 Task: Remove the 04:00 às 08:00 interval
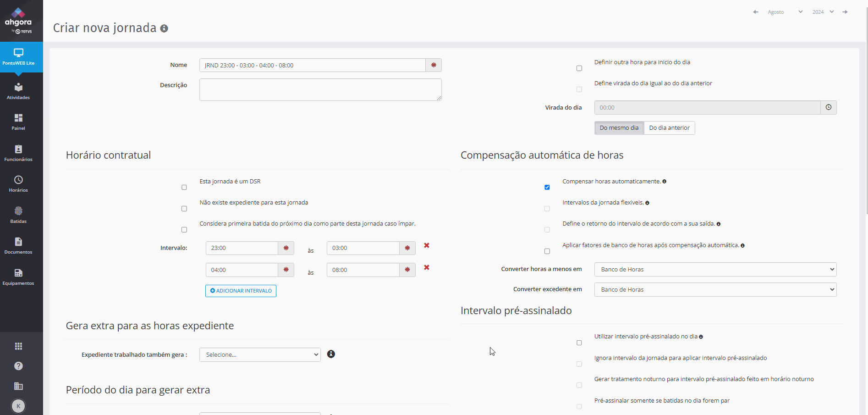(427, 267)
